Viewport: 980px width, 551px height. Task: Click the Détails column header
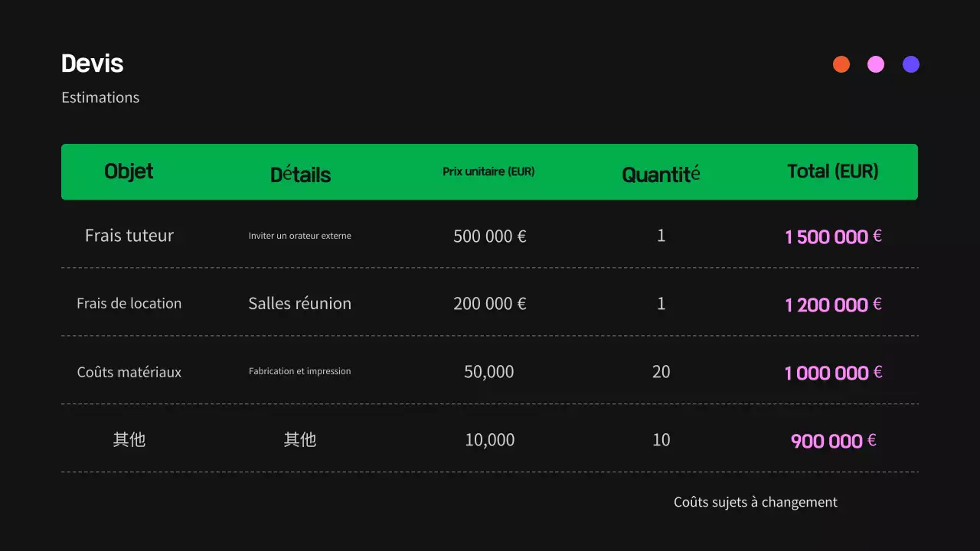pyautogui.click(x=300, y=174)
